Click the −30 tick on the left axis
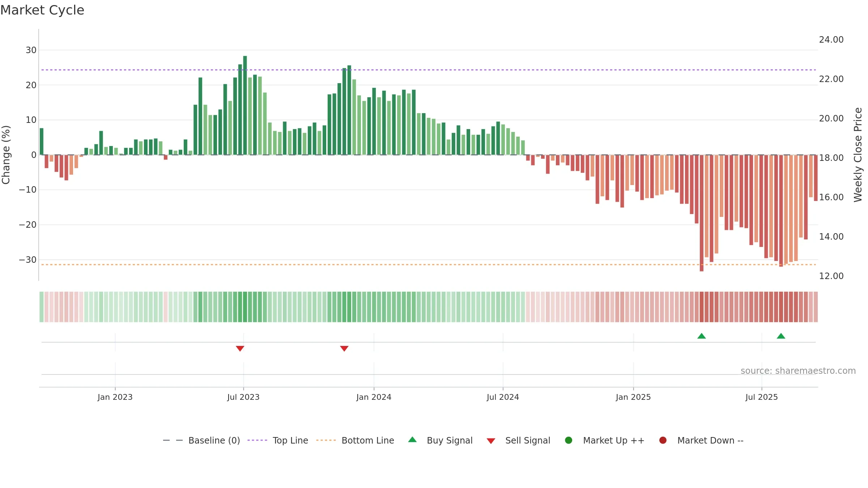Image resolution: width=868 pixels, height=488 pixels. 28,260
